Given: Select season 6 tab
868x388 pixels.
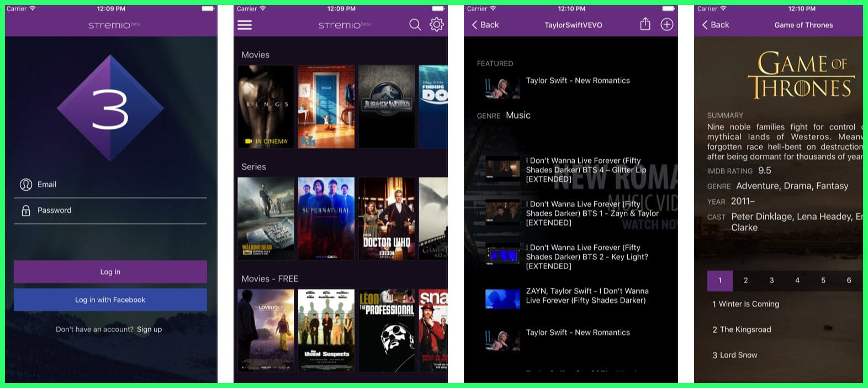Looking at the screenshot, I should [849, 280].
